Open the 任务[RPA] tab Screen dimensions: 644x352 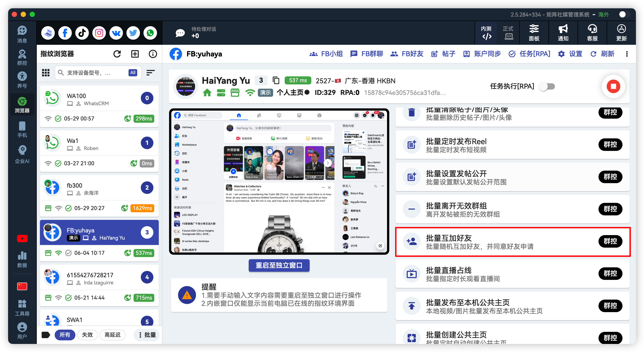tap(529, 54)
